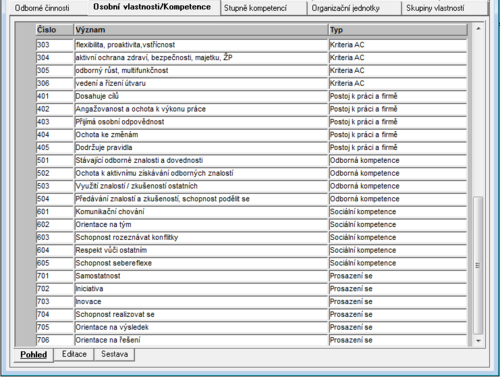Click Ochota k aktivnímu získávání odborných znalostí
500x377 pixels.
(x=201, y=173)
